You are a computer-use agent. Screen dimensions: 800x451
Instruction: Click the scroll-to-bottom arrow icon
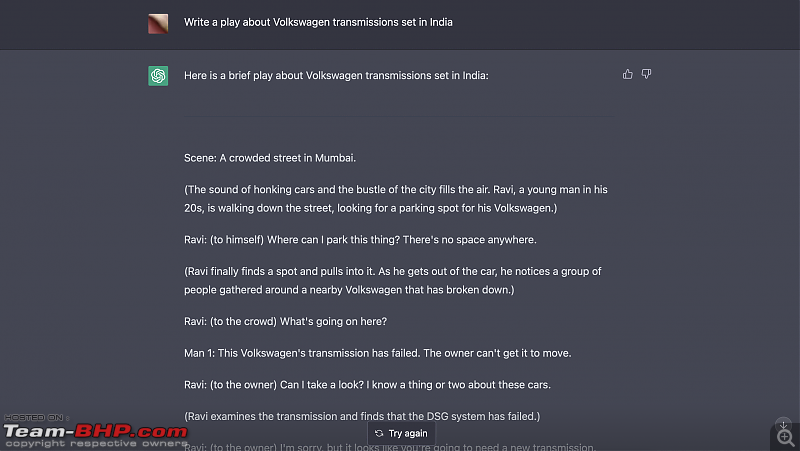pos(783,424)
